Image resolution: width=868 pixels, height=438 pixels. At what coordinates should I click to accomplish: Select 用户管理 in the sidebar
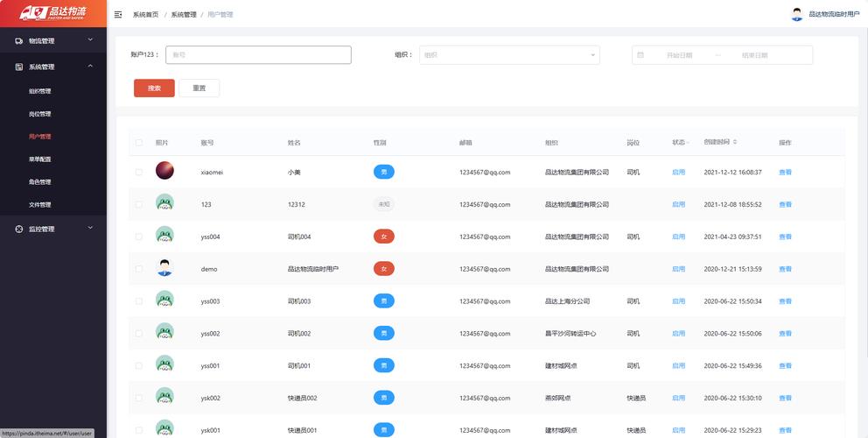pos(40,137)
